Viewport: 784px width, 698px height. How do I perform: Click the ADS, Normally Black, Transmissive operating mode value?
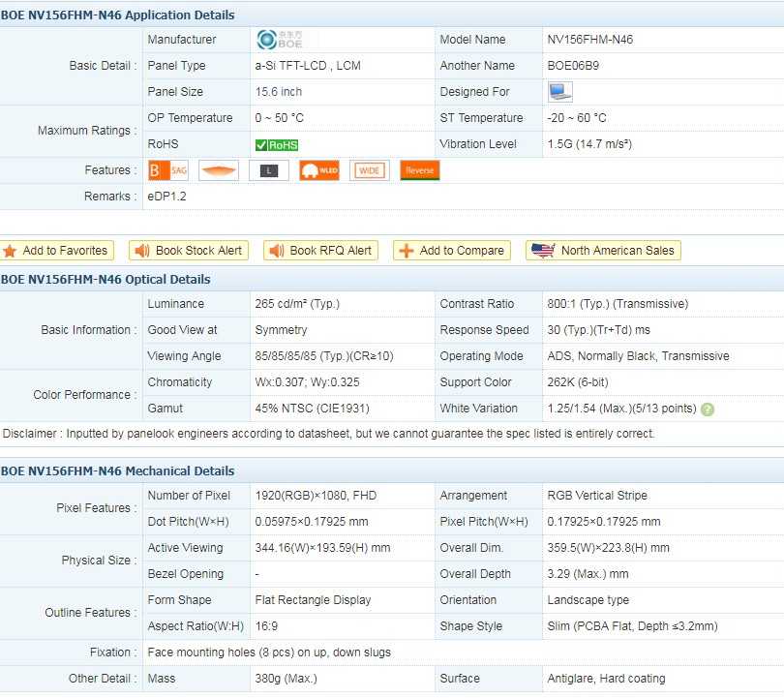[x=639, y=356]
